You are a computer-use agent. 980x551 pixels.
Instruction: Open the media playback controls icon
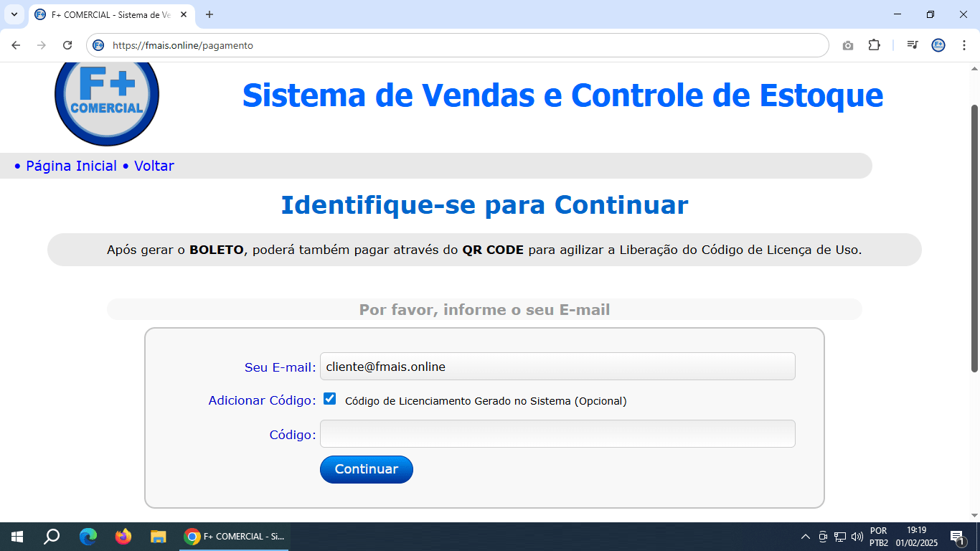912,44
